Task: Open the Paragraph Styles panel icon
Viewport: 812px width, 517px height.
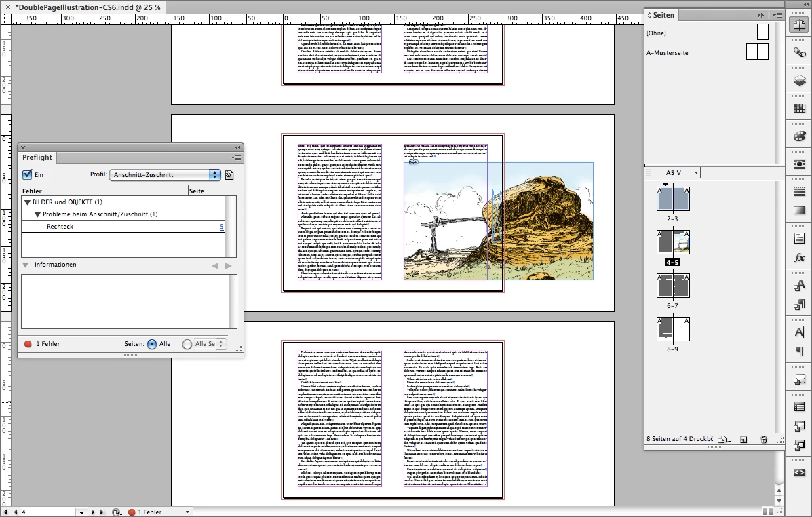Action: pyautogui.click(x=799, y=305)
